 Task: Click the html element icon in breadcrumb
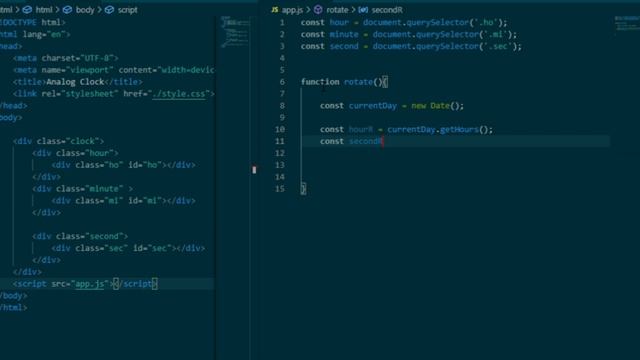(x=27, y=10)
